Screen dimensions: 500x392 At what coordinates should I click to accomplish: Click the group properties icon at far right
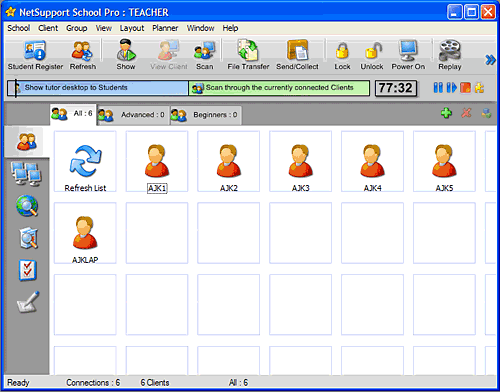[486, 113]
